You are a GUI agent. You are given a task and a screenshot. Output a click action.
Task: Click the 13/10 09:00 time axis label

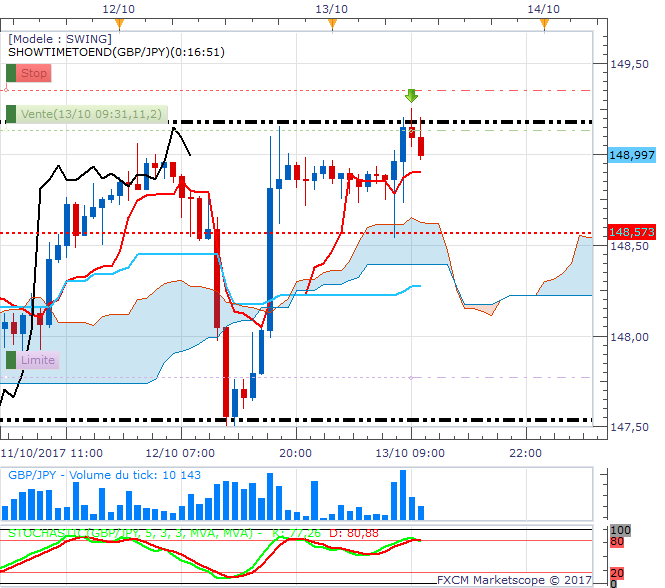click(410, 453)
